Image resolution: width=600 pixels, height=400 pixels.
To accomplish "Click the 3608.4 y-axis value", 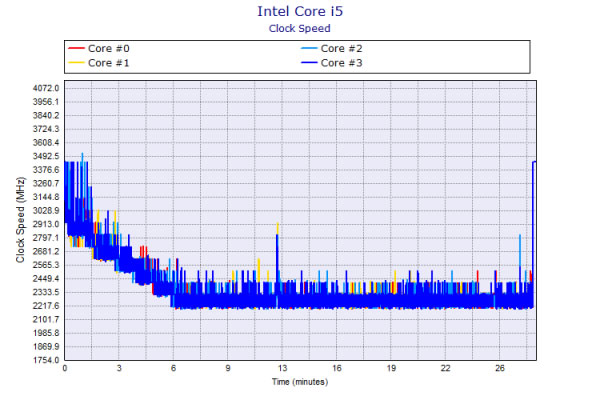I will click(x=46, y=143).
